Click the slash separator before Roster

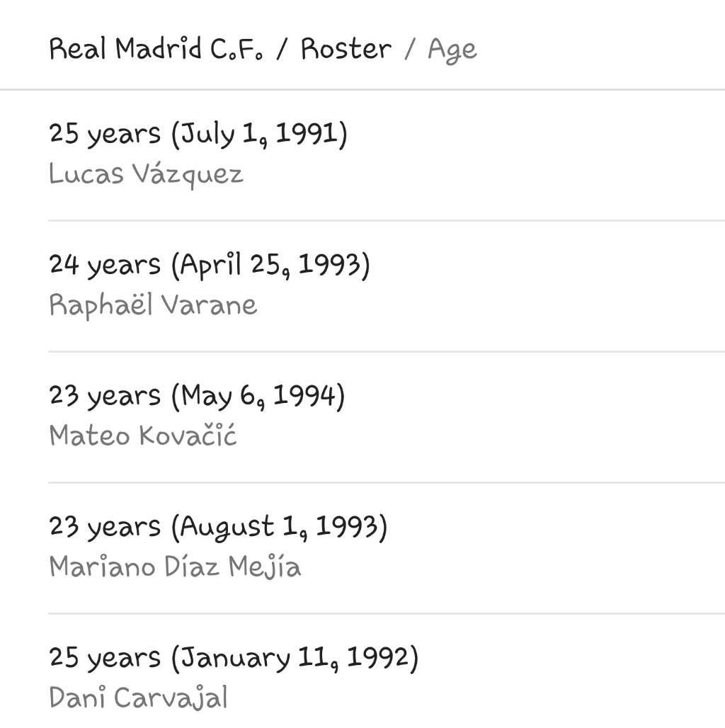click(x=282, y=50)
